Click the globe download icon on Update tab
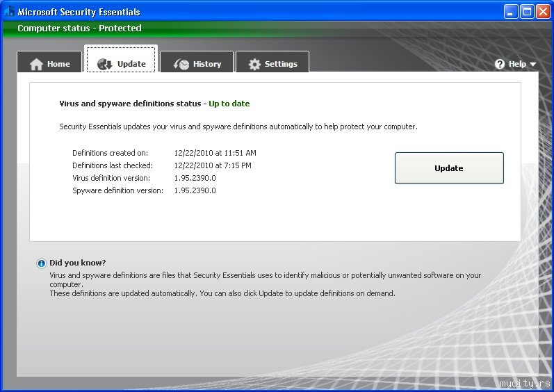Viewport: 554px width, 392px height. point(104,64)
